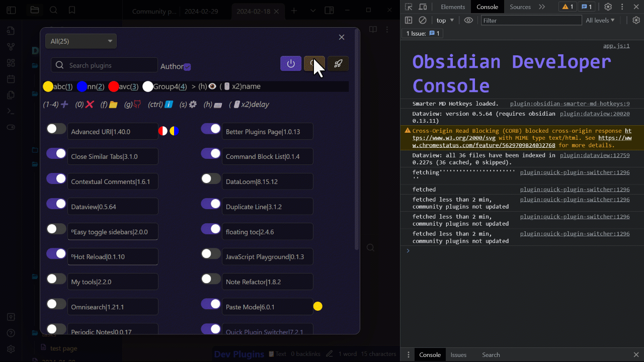This screenshot has width=644, height=362.
Task: Open DevTools settings gear in top bar
Action: [x=608, y=7]
